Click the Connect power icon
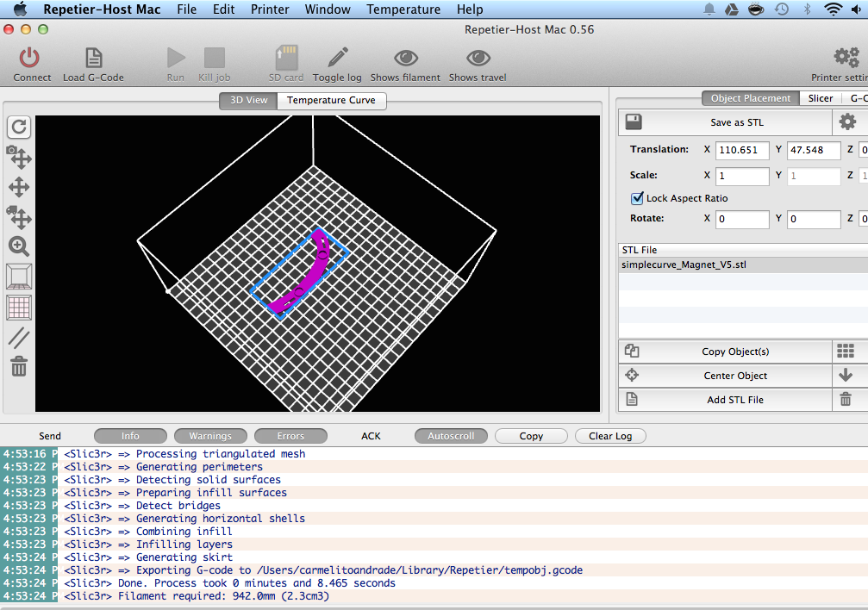The image size is (868, 610). (x=29, y=58)
